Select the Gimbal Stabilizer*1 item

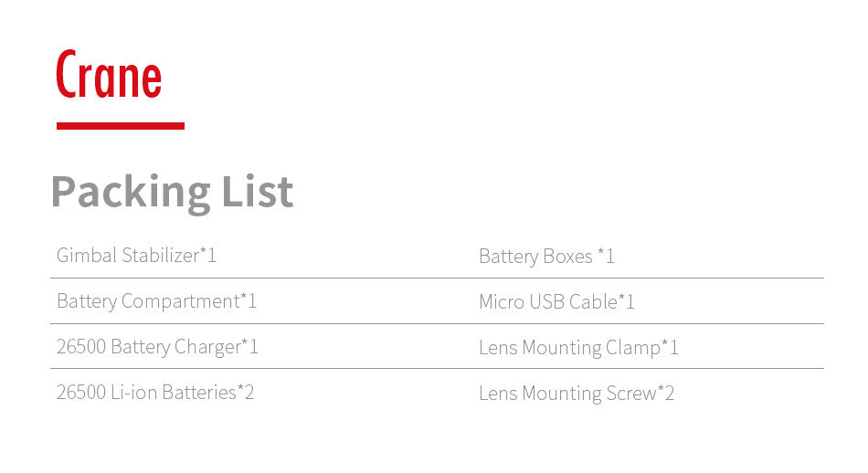point(136,255)
